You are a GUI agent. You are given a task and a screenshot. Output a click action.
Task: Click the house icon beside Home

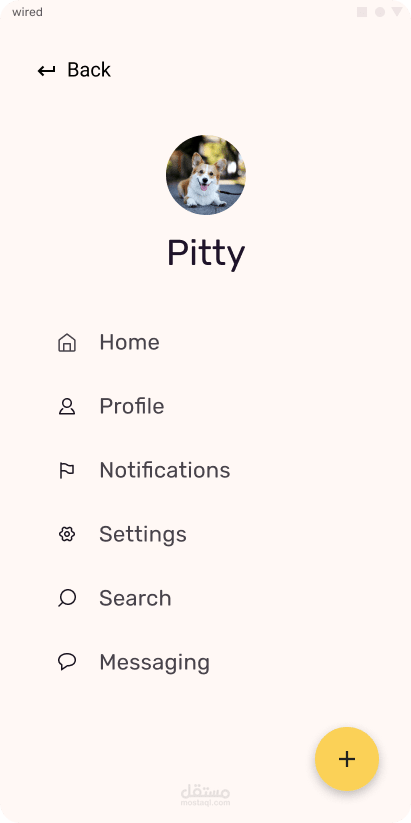(x=67, y=343)
